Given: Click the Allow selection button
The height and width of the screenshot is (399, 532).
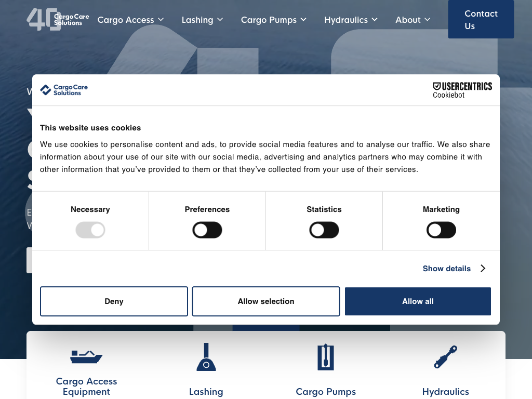Looking at the screenshot, I should tap(266, 301).
